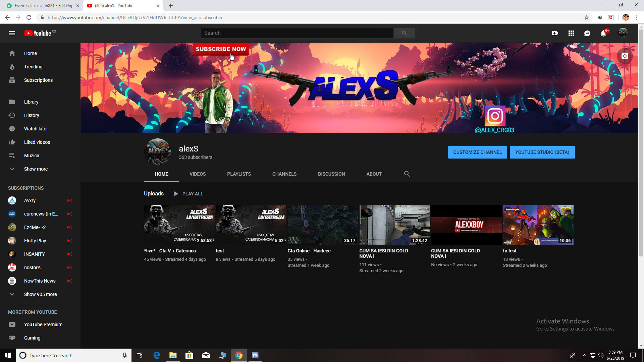This screenshot has height=362, width=644.
Task: Expand Show more in sidebar
Action: (36, 169)
